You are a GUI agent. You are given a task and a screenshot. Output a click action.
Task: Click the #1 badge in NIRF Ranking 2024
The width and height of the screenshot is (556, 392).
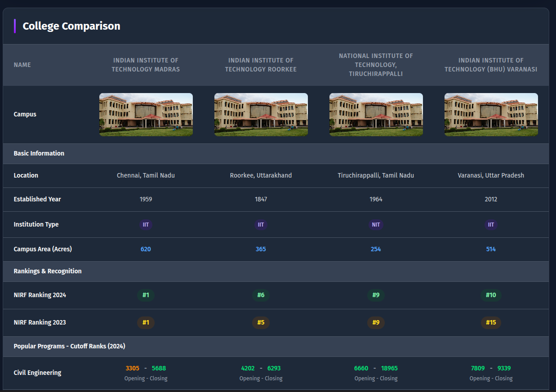[x=146, y=295]
